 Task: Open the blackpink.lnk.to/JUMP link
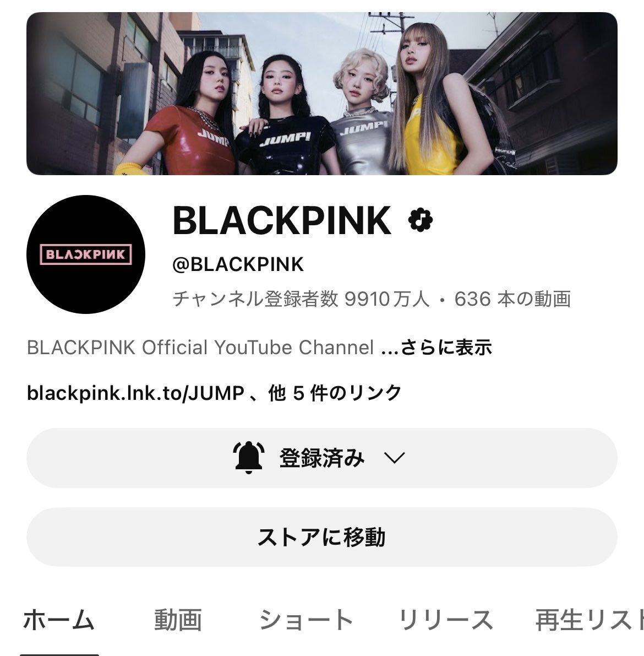[136, 393]
